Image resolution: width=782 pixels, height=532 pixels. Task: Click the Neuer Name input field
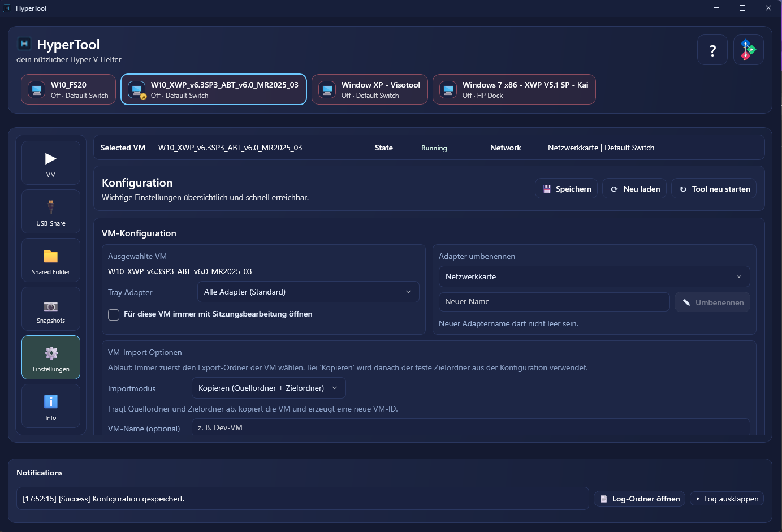554,302
